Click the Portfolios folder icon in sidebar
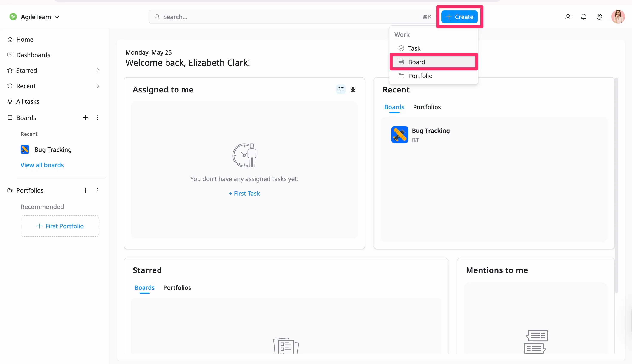Viewport: 632px width, 364px height. (10, 190)
